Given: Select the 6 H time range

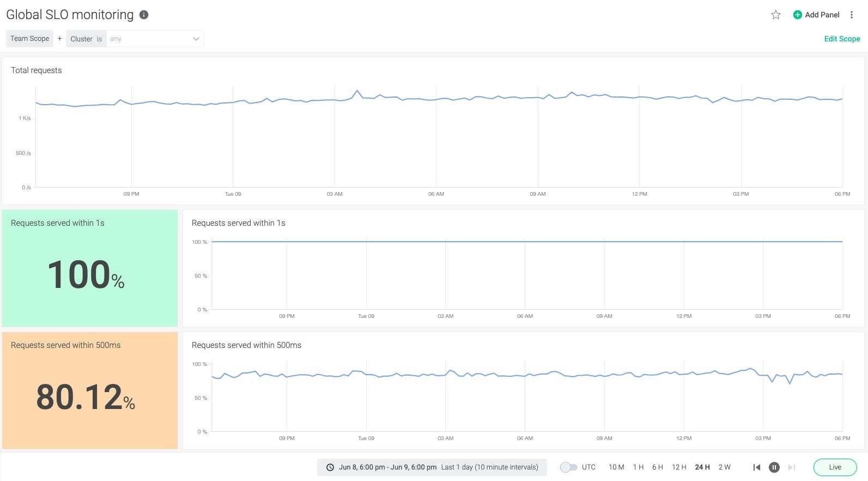Looking at the screenshot, I should coord(658,467).
